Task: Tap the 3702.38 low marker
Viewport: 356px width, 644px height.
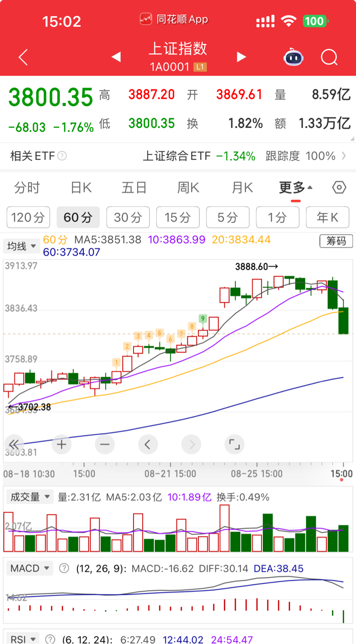Action: pyautogui.click(x=30, y=408)
